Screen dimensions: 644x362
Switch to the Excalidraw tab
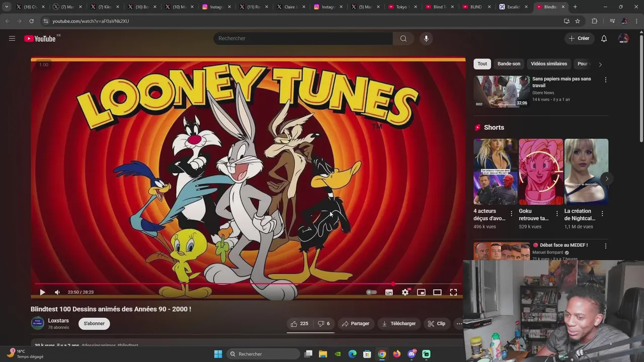tap(514, 7)
